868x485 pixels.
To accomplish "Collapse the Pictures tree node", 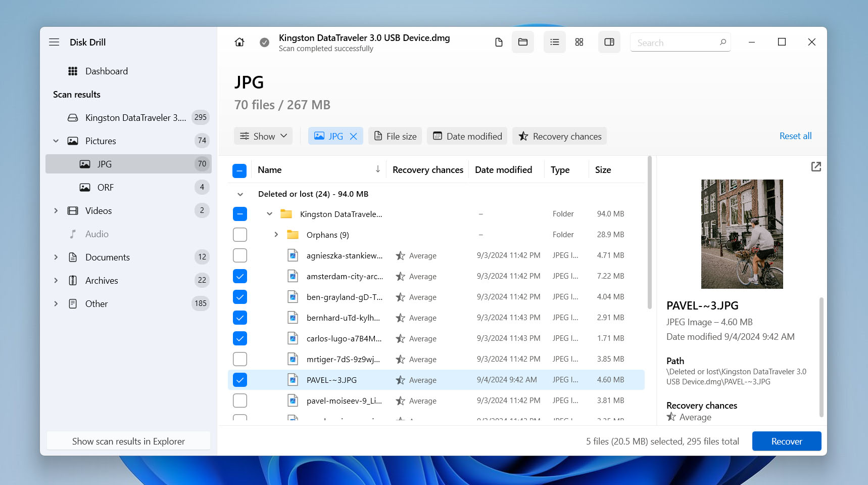I will (56, 141).
